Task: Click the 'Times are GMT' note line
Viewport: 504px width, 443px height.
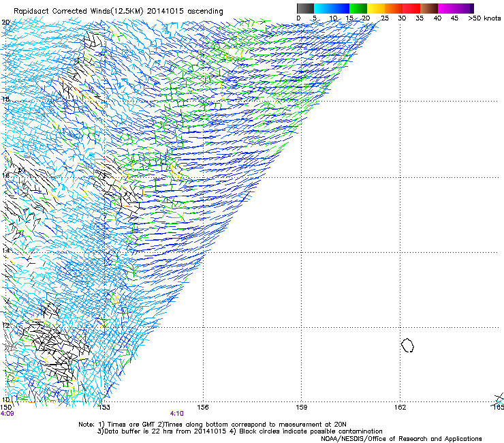Action: pos(212,425)
